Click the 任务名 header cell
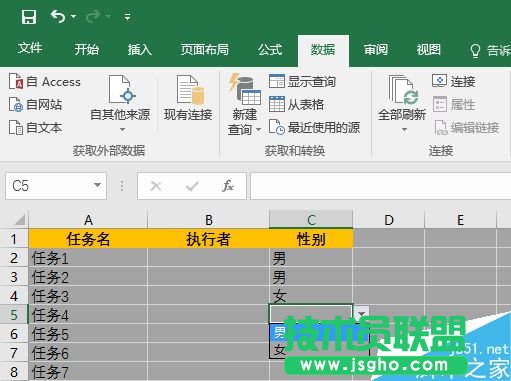Screen dimensions: 511x381 (x=88, y=239)
